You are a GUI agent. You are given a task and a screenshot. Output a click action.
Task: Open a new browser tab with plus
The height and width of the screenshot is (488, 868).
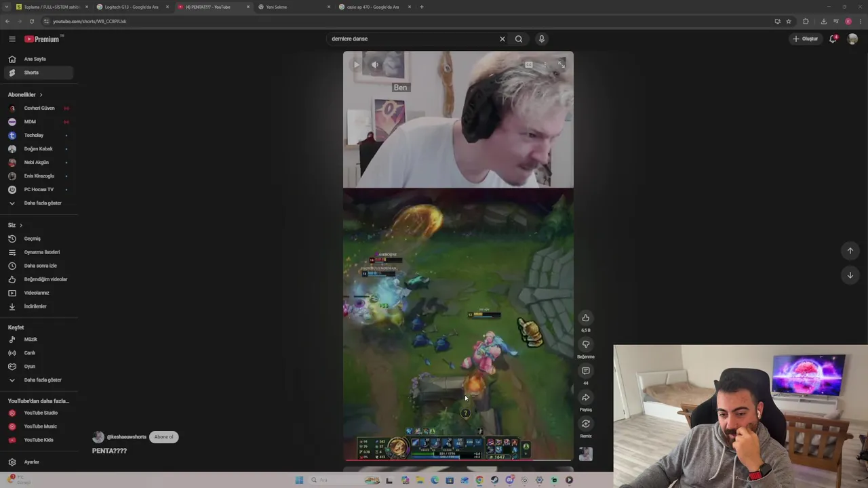coord(421,7)
